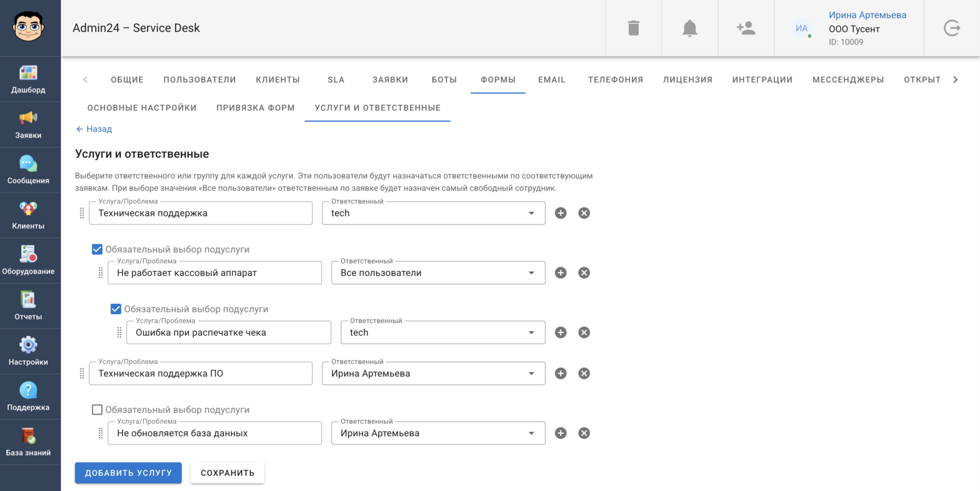Open the Отчеты sidebar section
Viewport: 980px width, 491px height.
28,306
